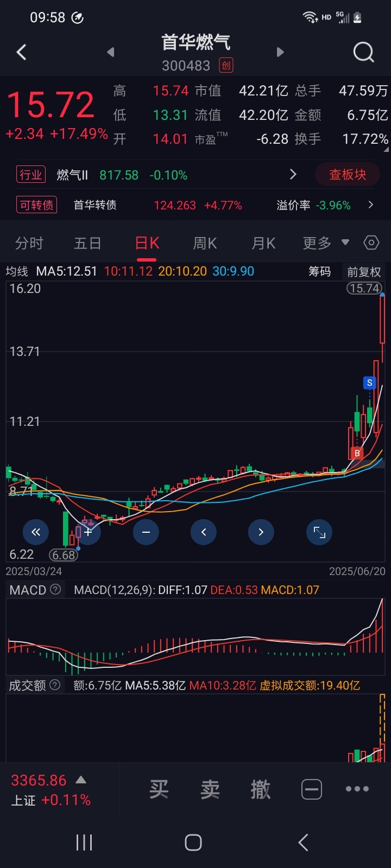
Task: Select the 五日 tab
Action: 87,243
